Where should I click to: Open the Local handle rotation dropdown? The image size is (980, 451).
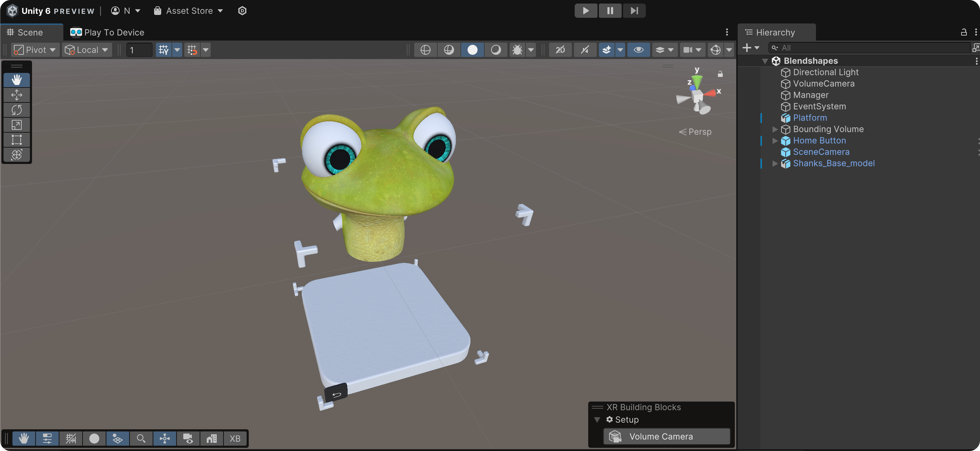(87, 50)
